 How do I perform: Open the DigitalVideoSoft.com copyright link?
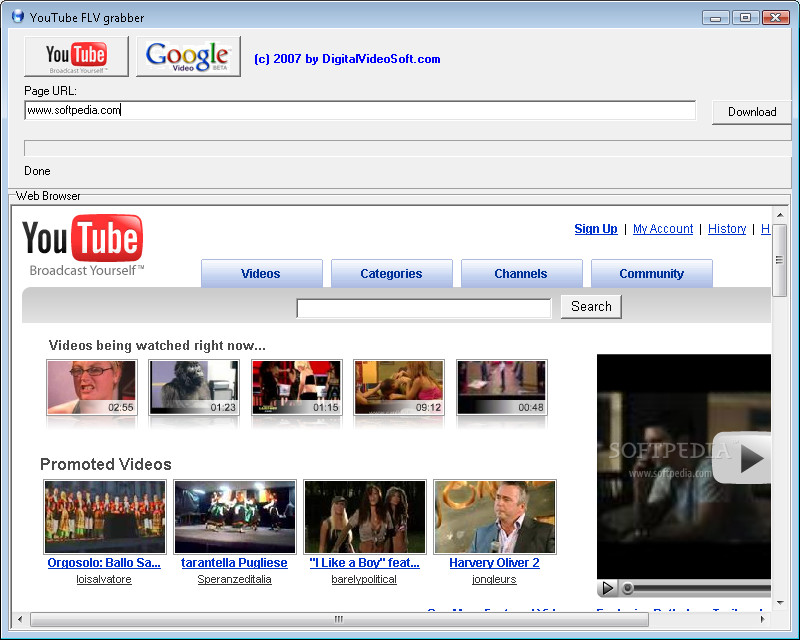(347, 59)
